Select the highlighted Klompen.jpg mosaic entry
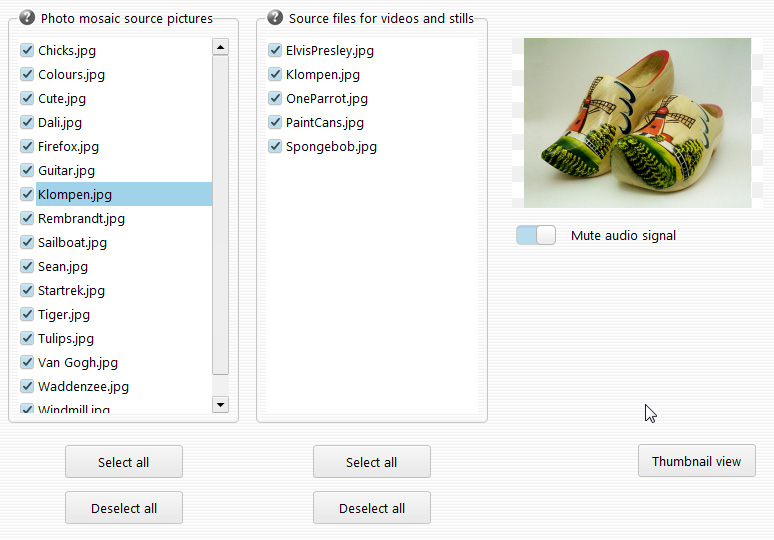This screenshot has height=540, width=774. (75, 194)
